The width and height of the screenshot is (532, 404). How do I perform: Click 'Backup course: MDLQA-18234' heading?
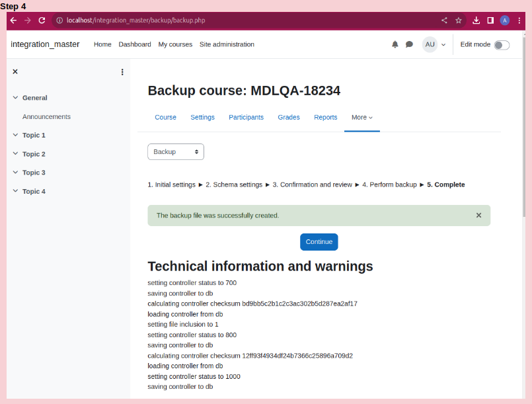click(x=244, y=91)
